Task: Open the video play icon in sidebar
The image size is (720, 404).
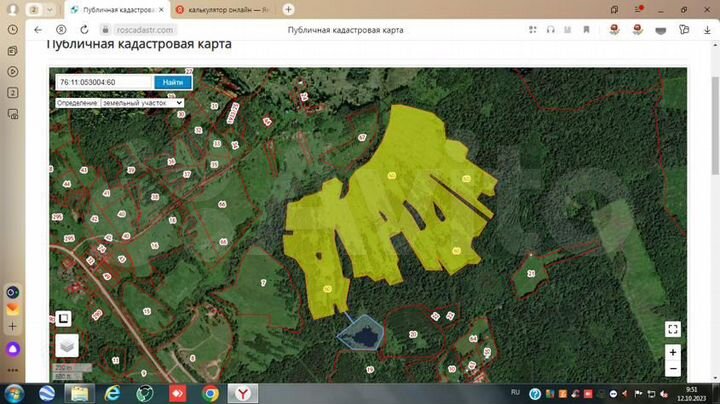Action: (13, 72)
